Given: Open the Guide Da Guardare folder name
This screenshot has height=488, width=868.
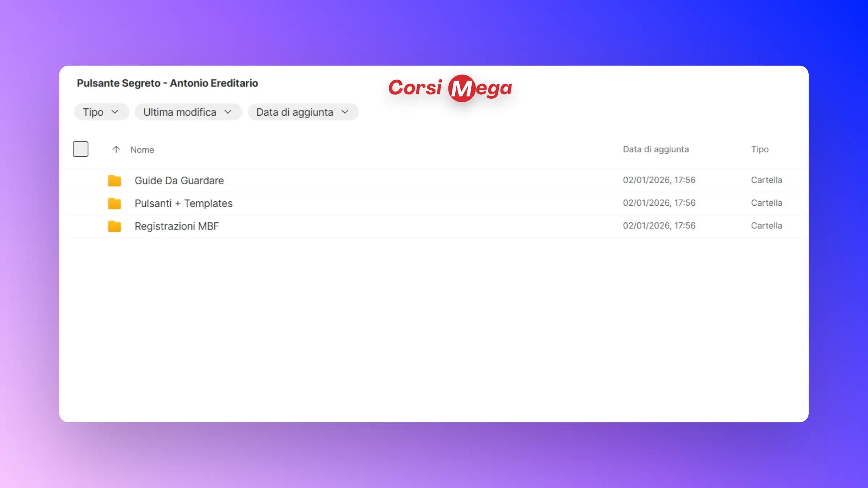Looking at the screenshot, I should [179, 180].
